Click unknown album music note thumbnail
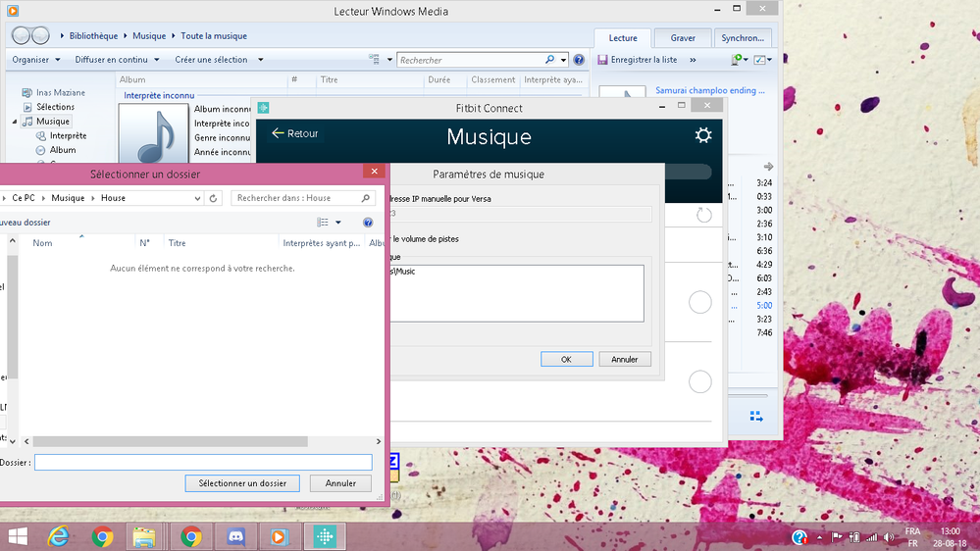980x551 pixels. pos(154,133)
